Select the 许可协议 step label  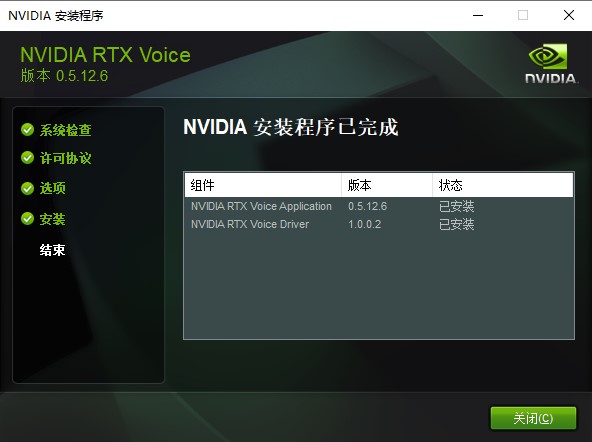(x=65, y=158)
